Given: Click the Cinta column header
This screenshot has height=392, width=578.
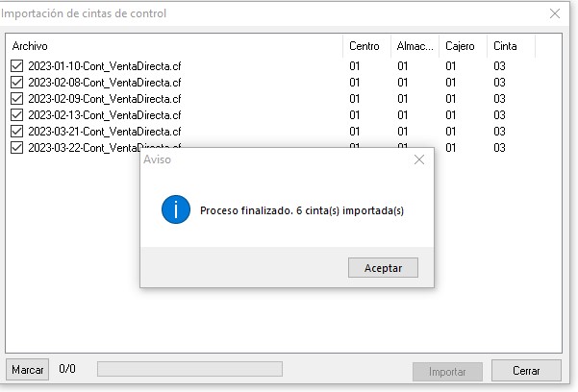Looking at the screenshot, I should click(512, 46).
